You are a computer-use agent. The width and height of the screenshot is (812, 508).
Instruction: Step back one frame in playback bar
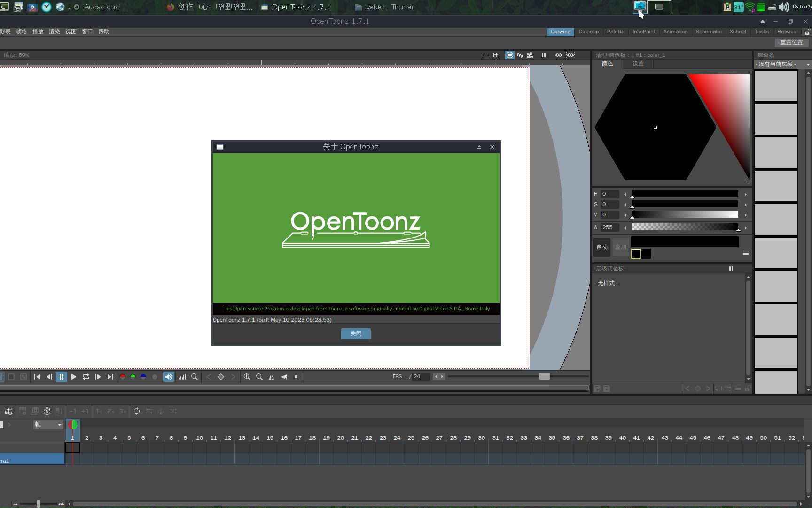(x=49, y=377)
